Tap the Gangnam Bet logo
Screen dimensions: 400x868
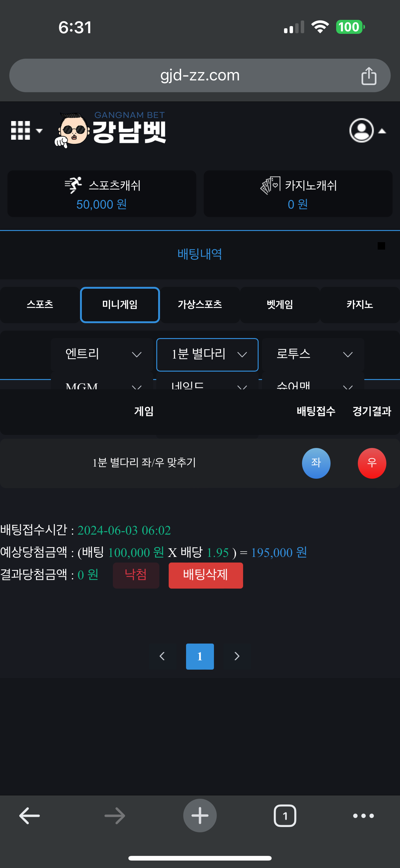click(111, 130)
